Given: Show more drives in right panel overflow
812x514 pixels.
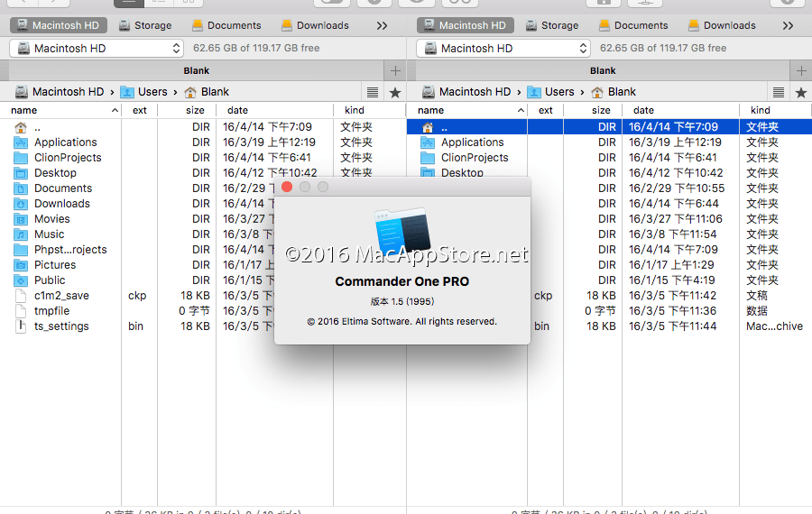Looking at the screenshot, I should 788,25.
